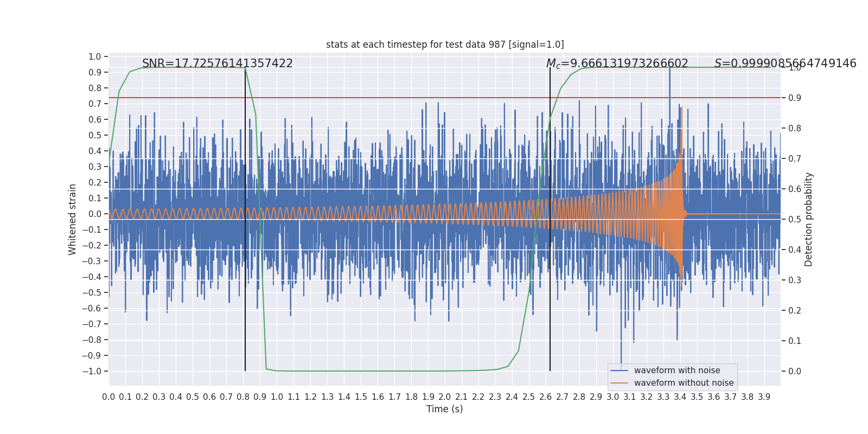Screen dimensions: 868x434
Task: Select 'waveform without noise' legend label
Action: (x=684, y=383)
